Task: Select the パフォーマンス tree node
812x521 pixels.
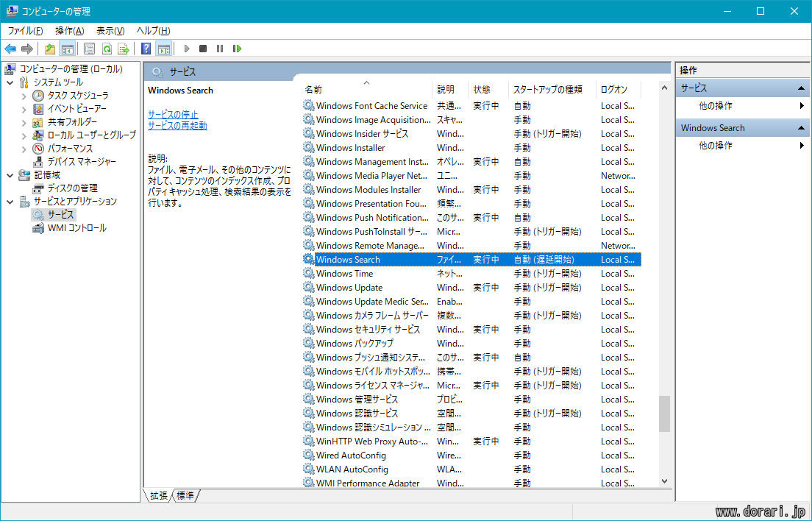Action: pos(70,149)
